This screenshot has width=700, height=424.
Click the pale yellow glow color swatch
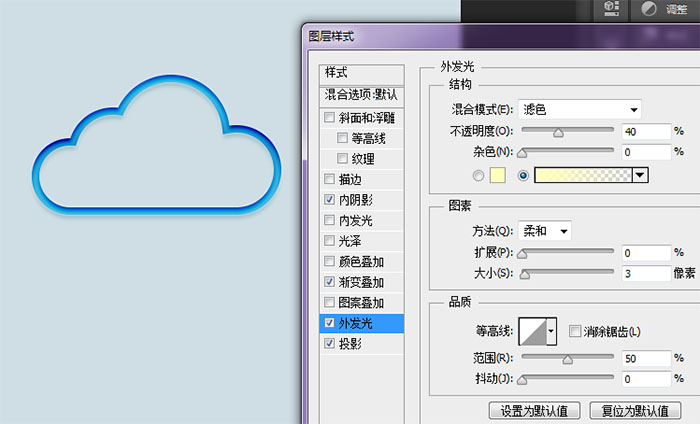tap(498, 175)
